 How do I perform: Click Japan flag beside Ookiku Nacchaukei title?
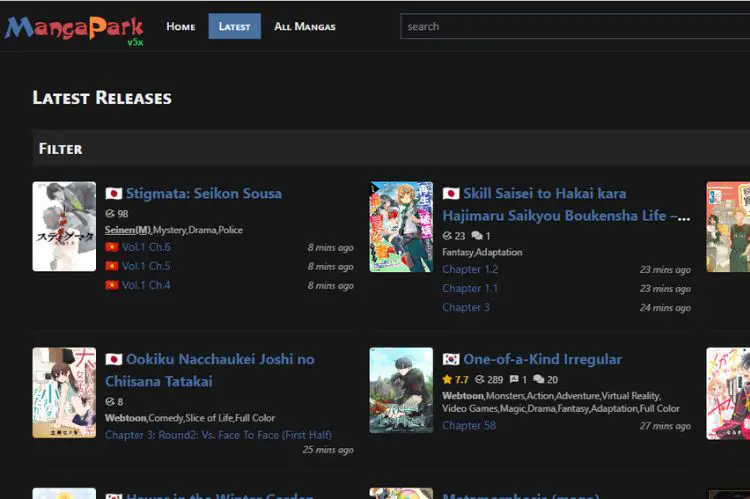coord(114,359)
